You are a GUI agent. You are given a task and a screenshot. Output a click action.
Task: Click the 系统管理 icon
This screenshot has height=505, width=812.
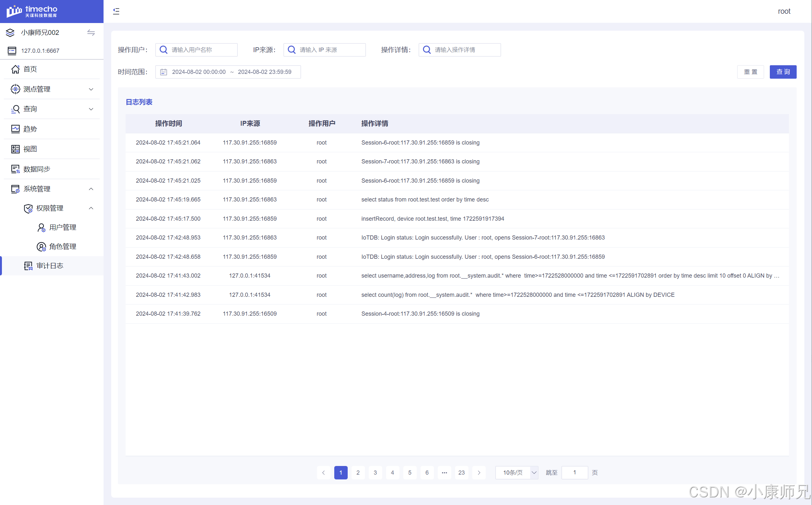[x=15, y=189]
